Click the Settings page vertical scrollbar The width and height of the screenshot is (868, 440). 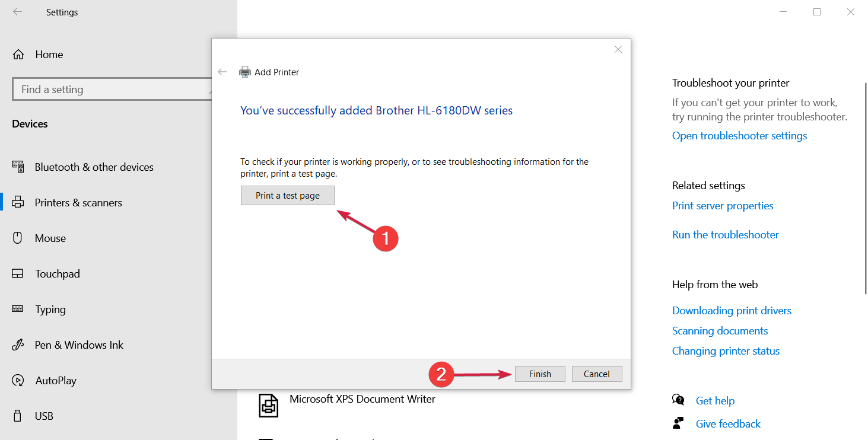tap(865, 187)
